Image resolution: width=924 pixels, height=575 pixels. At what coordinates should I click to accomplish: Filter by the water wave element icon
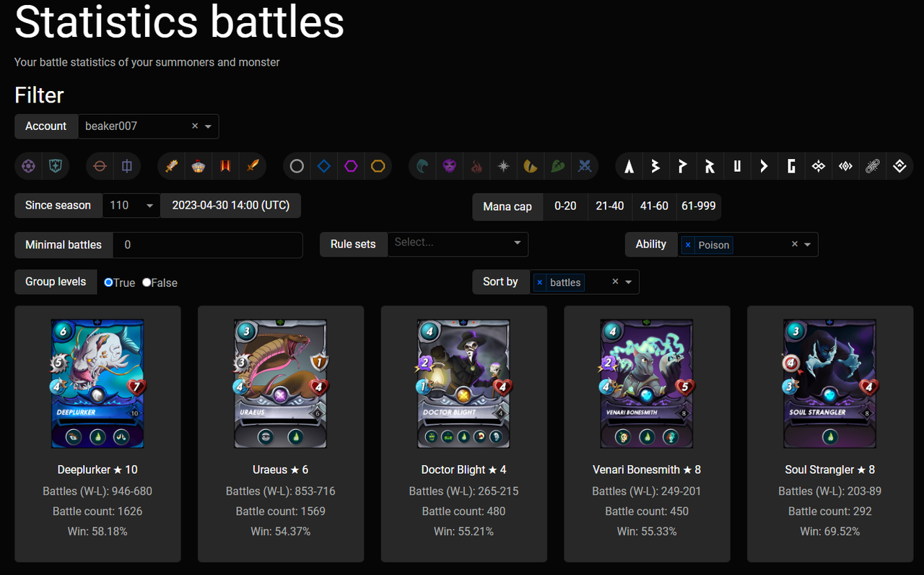click(423, 166)
